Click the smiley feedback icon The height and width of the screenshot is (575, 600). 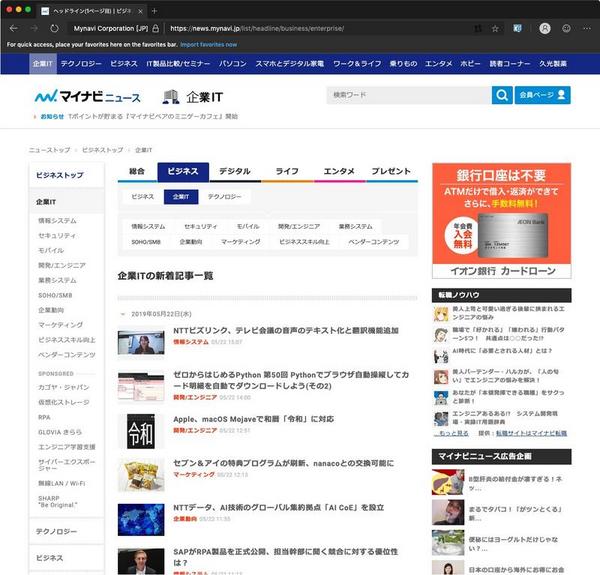coord(566,28)
